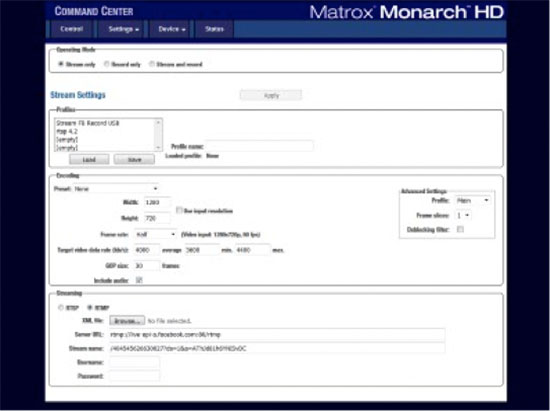Click the Save profile button
This screenshot has width=550, height=411.
click(x=134, y=160)
